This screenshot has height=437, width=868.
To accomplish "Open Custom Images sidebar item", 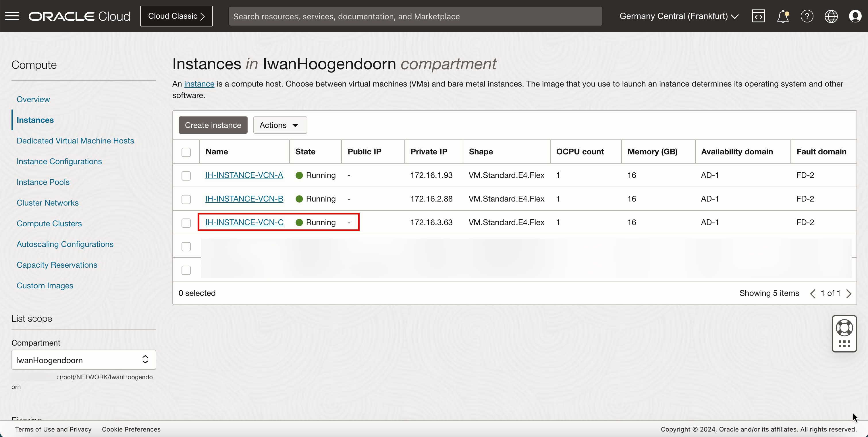I will pyautogui.click(x=45, y=285).
